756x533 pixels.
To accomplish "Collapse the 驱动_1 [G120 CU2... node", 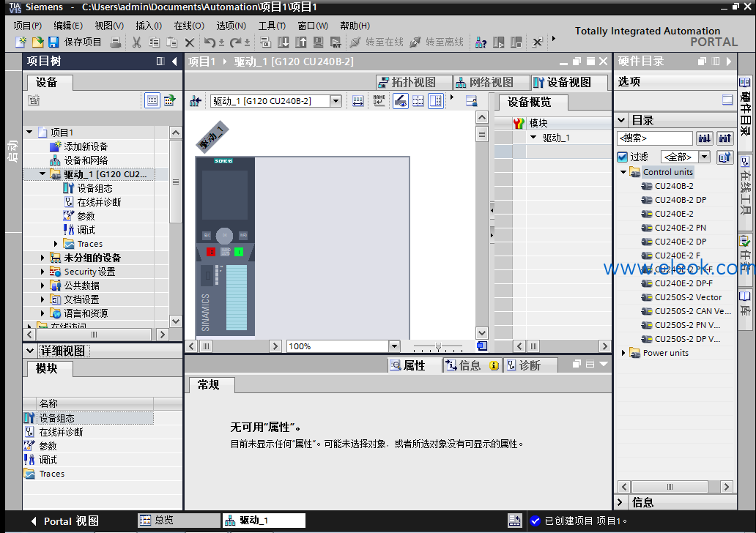I will [x=42, y=174].
